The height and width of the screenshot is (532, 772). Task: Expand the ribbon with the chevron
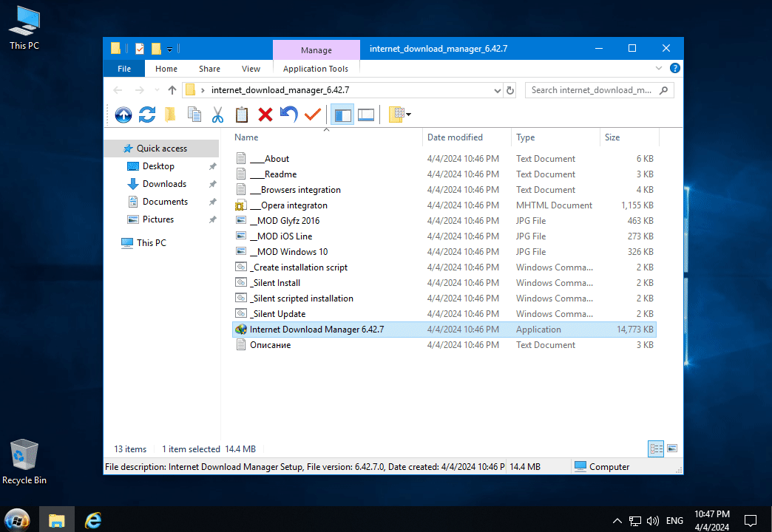pos(658,68)
